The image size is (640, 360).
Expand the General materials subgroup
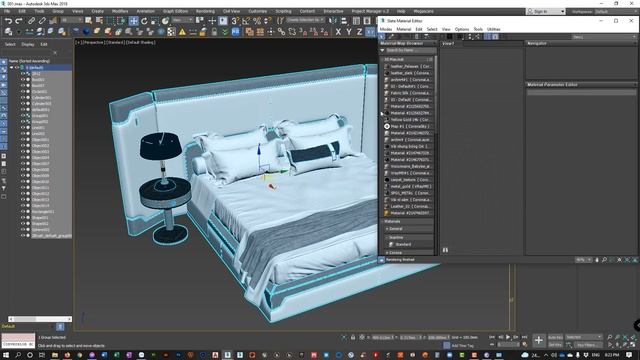click(387, 229)
